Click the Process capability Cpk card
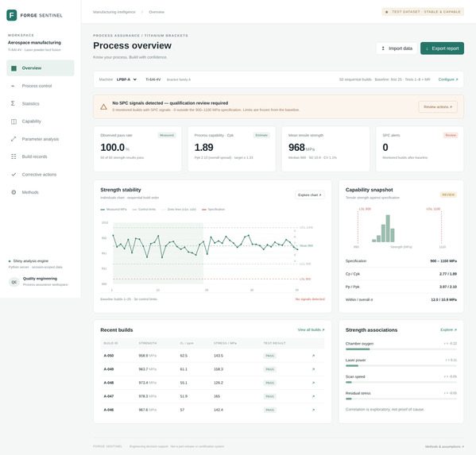 [x=231, y=149]
